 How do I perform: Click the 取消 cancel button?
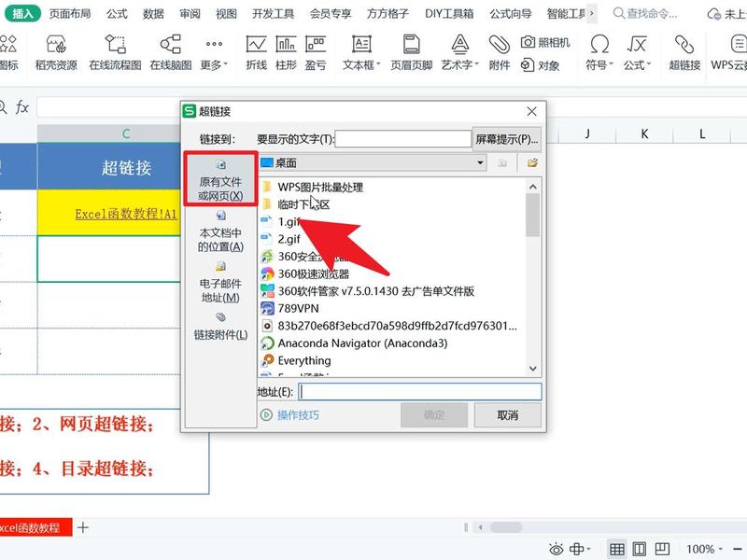tap(507, 415)
